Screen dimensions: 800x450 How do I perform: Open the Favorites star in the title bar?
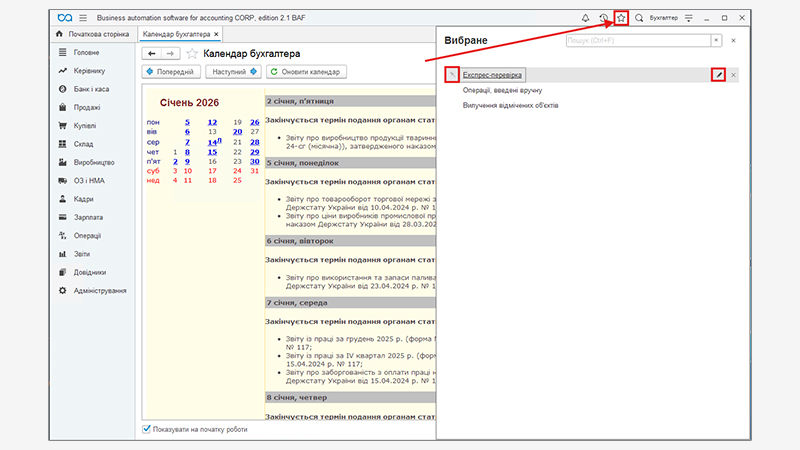pos(621,18)
